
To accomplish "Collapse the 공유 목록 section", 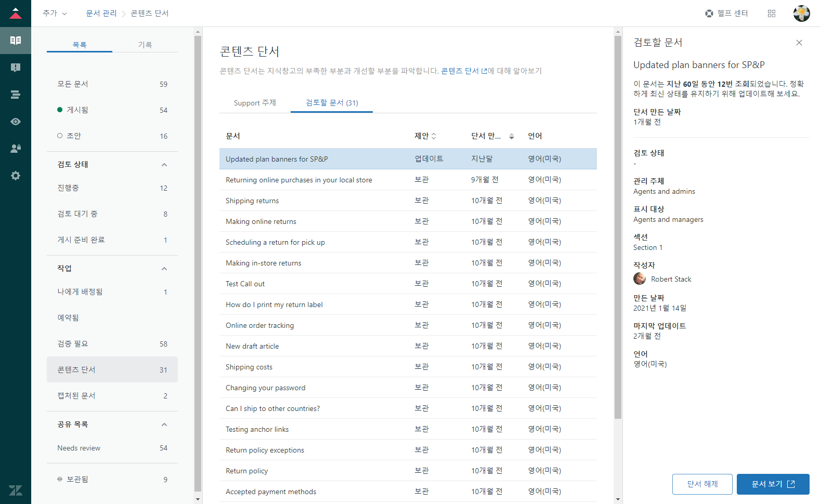I will pyautogui.click(x=164, y=425).
